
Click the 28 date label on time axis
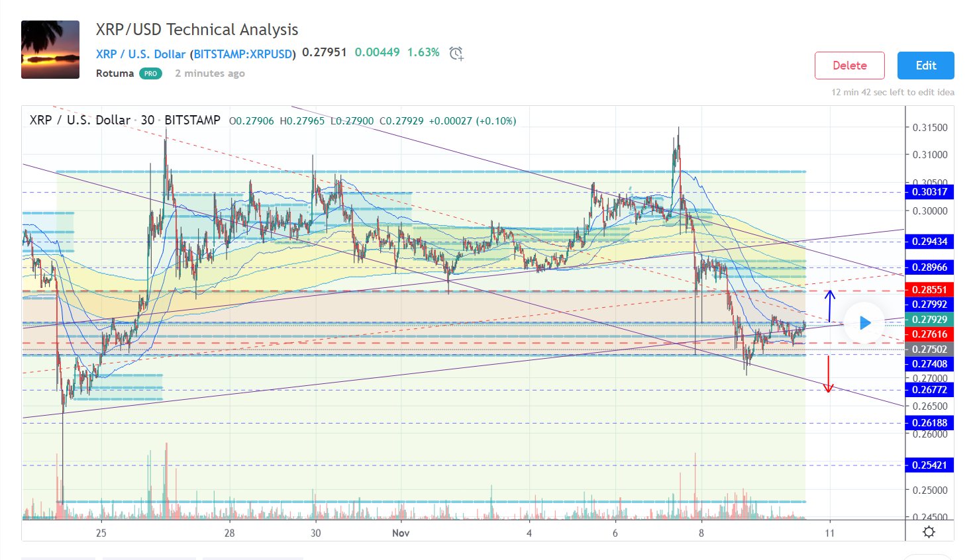[x=229, y=533]
